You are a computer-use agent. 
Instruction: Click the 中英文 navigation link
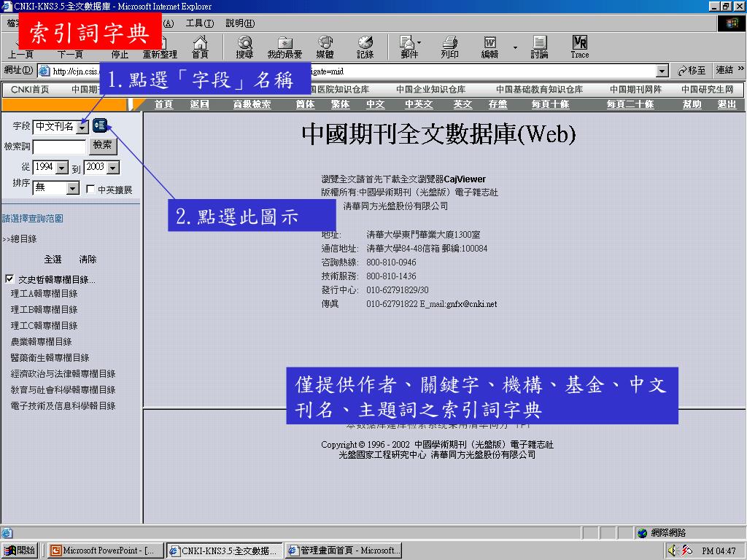tap(419, 104)
